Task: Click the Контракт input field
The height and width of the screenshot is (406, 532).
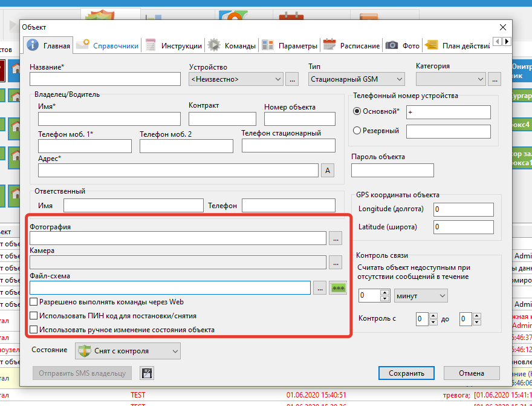Action: coord(222,119)
